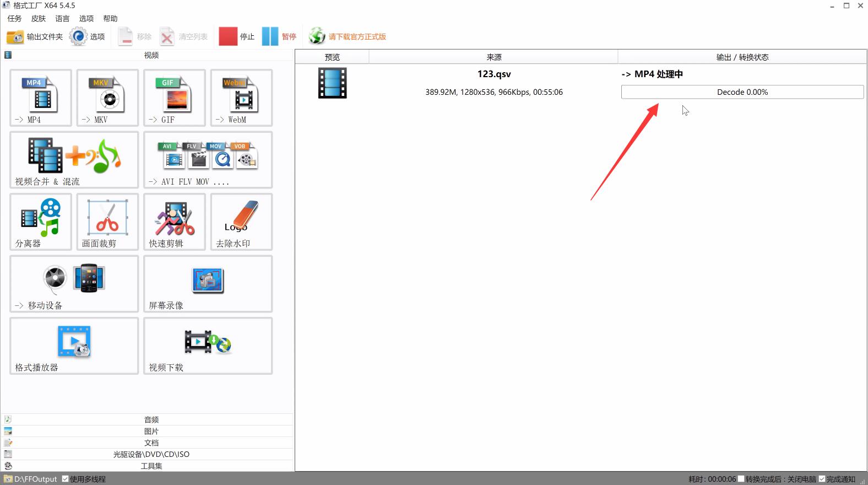Open the 画面裁剪 crop tool
The width and height of the screenshot is (868, 485).
tap(107, 222)
